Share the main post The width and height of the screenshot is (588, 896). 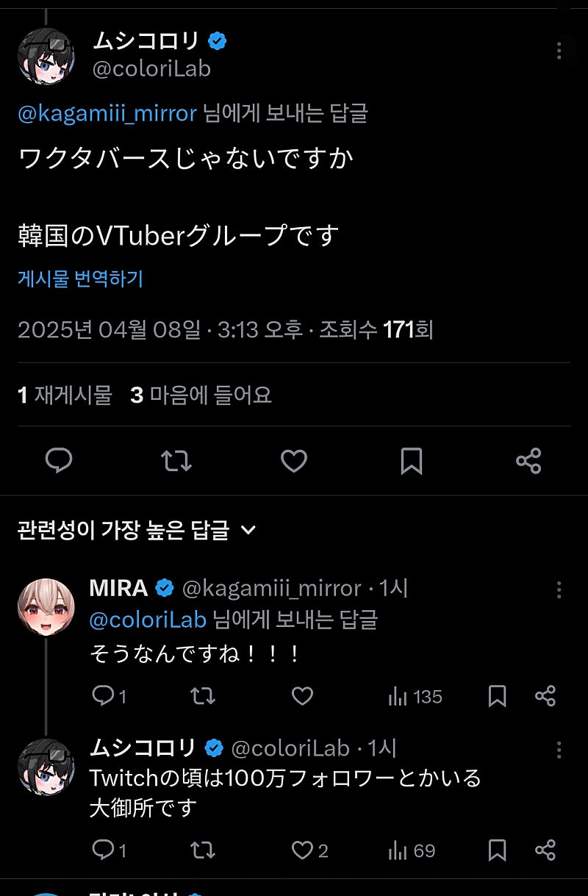click(x=528, y=461)
